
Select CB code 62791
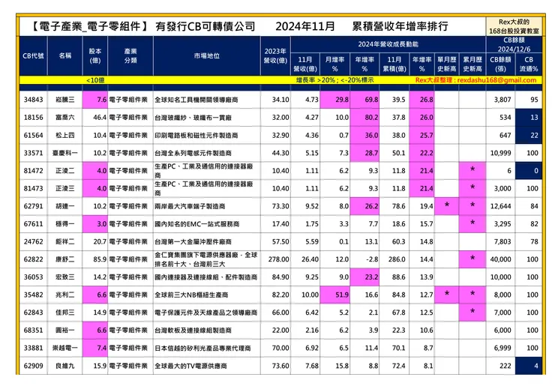click(x=33, y=206)
